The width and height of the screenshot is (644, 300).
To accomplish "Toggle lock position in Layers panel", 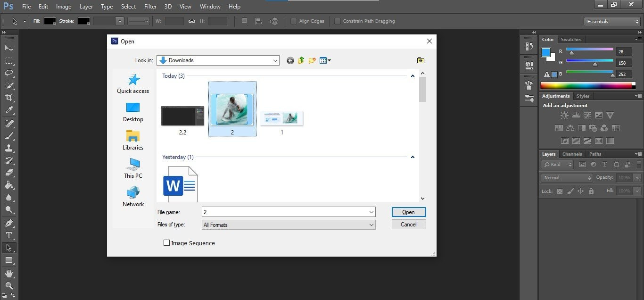I will 580,191.
